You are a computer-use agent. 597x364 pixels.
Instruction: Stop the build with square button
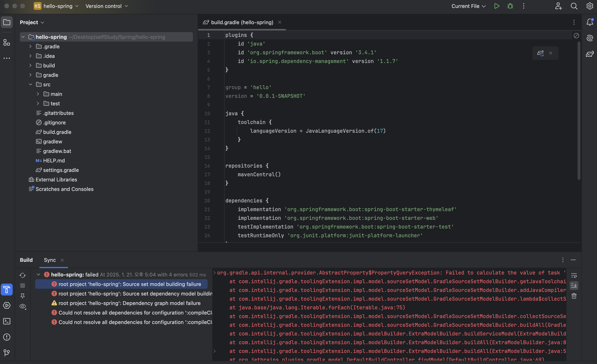coord(23,286)
